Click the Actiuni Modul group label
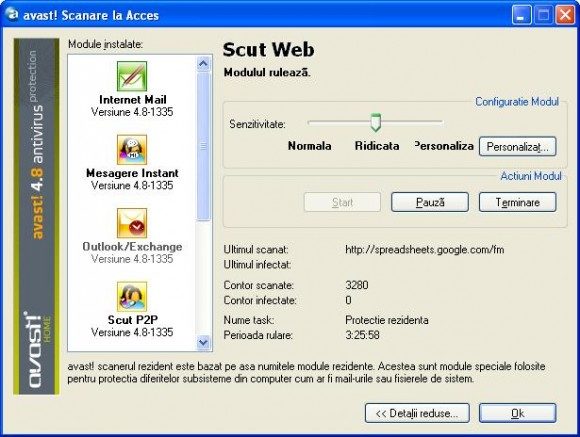Image resolution: width=580 pixels, height=437 pixels. click(531, 176)
